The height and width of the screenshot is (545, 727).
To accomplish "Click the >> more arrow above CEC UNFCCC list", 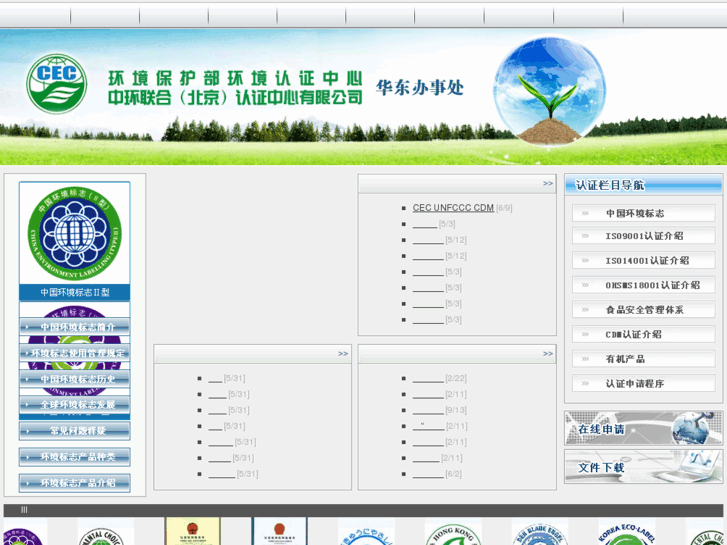I will coord(548,184).
